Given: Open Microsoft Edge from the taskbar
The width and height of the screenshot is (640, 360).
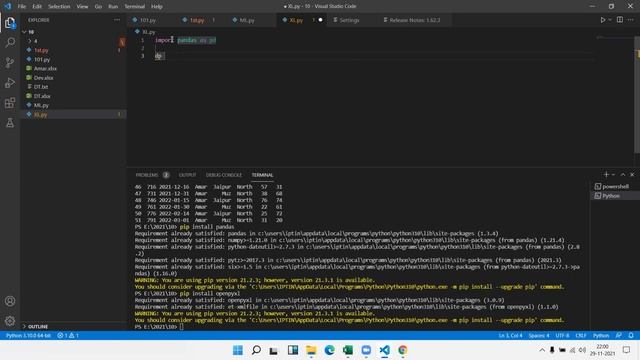Looking at the screenshot, I should click(329, 350).
